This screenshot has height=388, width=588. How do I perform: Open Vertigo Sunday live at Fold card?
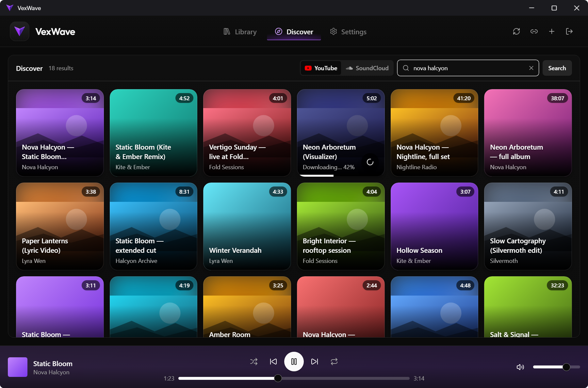coord(247,133)
